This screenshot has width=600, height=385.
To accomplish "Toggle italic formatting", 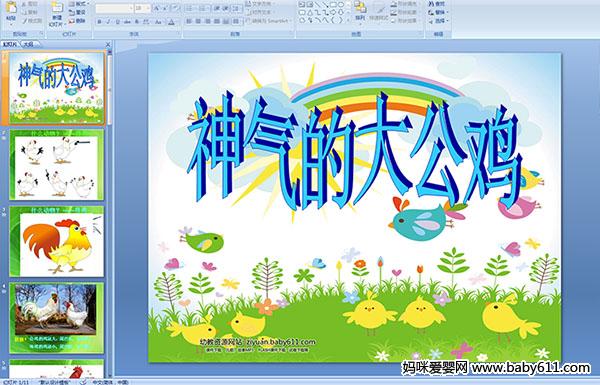I will pos(108,22).
